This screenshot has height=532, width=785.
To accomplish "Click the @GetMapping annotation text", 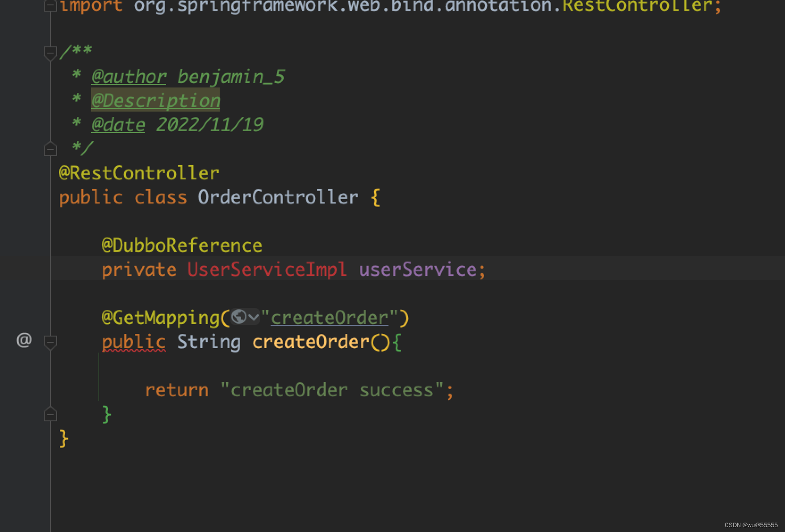I will pyautogui.click(x=161, y=318).
